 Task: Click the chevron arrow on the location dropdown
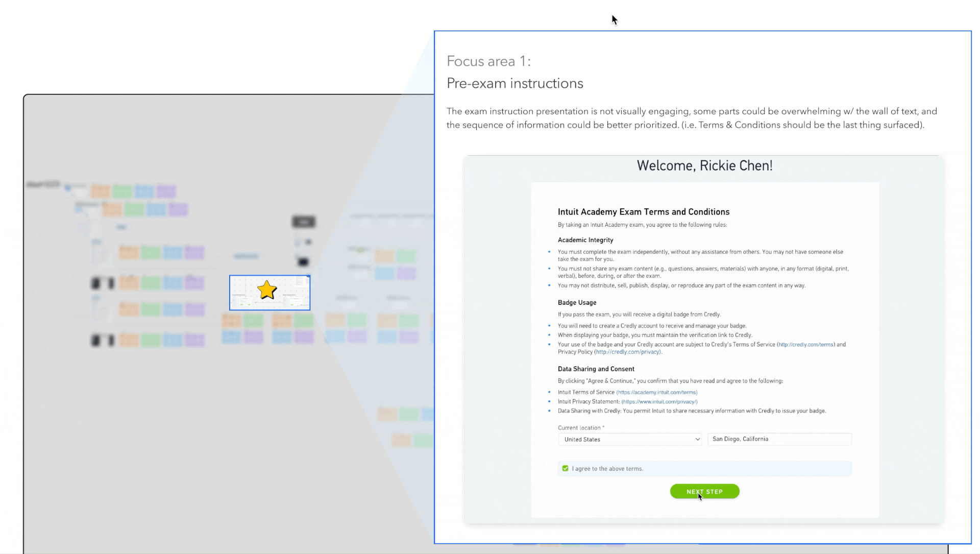(697, 439)
